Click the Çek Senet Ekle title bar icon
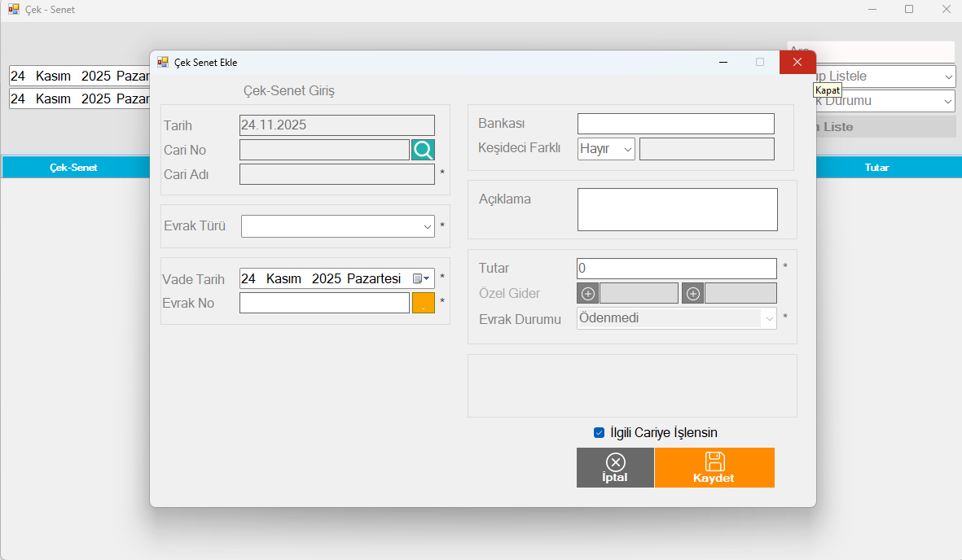 (x=163, y=62)
